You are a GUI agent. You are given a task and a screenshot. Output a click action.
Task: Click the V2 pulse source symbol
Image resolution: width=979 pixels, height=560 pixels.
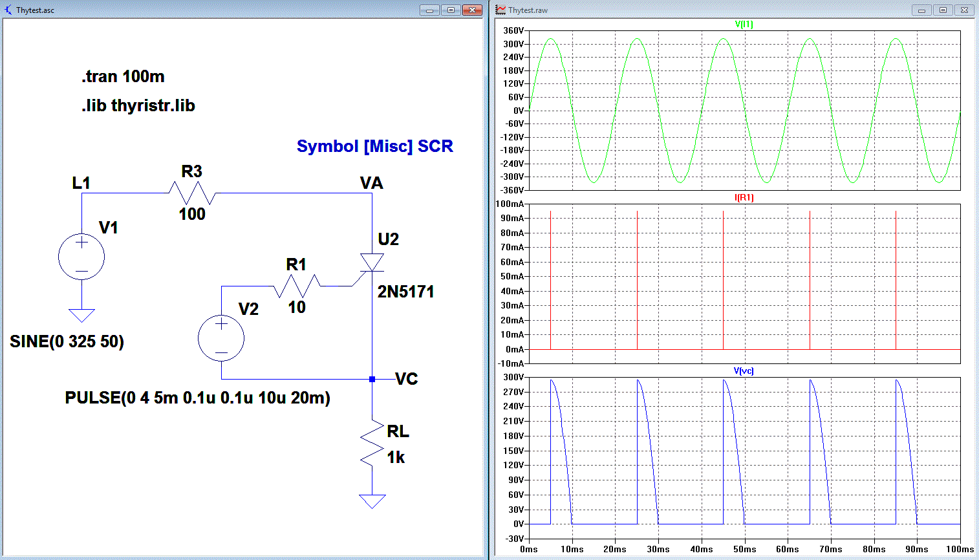coord(221,338)
